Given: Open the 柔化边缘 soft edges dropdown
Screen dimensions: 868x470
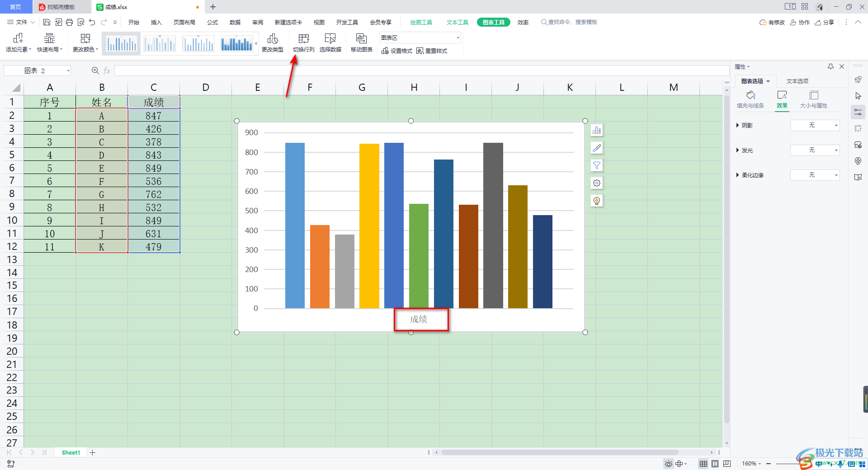Looking at the screenshot, I should (x=815, y=175).
